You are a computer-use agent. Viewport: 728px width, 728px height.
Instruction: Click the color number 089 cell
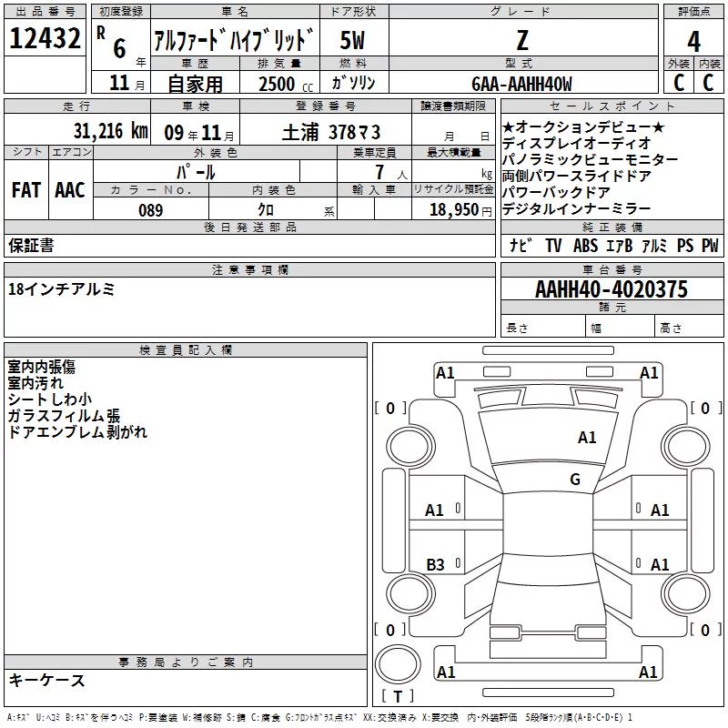(151, 209)
